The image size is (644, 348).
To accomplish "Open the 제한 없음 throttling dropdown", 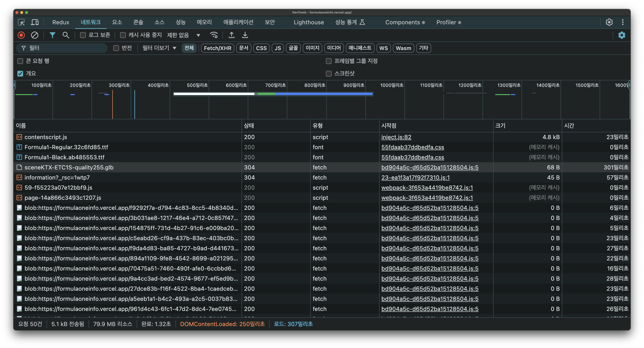I will tap(184, 35).
